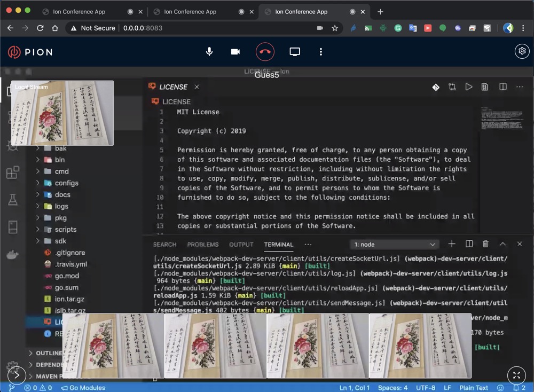Bookmark this page with star icon
This screenshot has height=392, width=534.
tap(335, 28)
